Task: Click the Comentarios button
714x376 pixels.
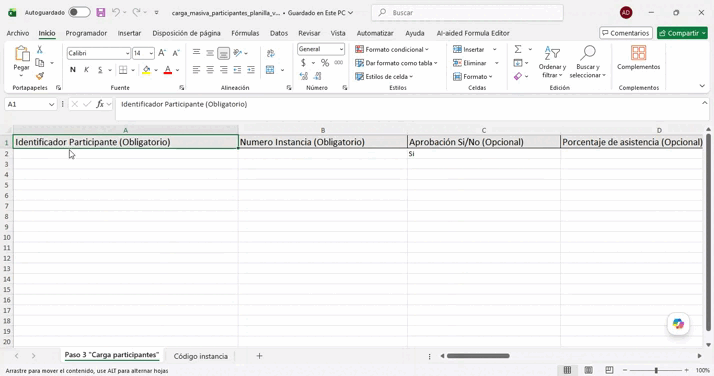Action: 626,33
